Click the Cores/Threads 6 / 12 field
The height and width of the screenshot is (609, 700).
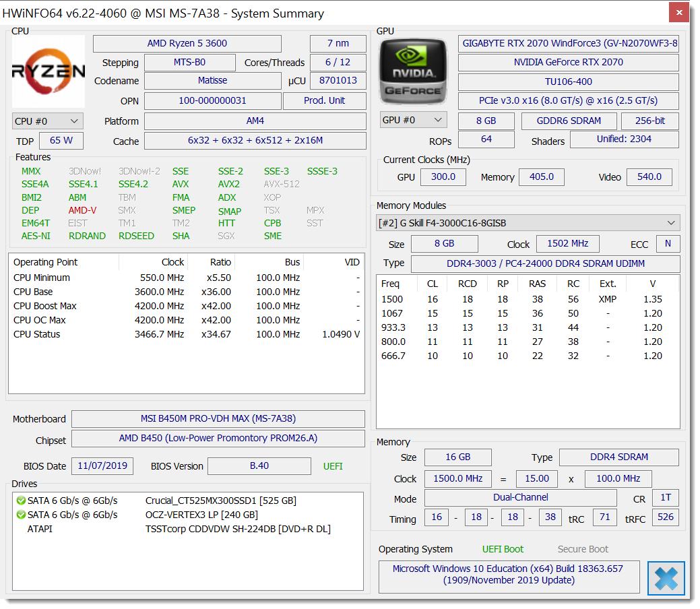click(338, 63)
